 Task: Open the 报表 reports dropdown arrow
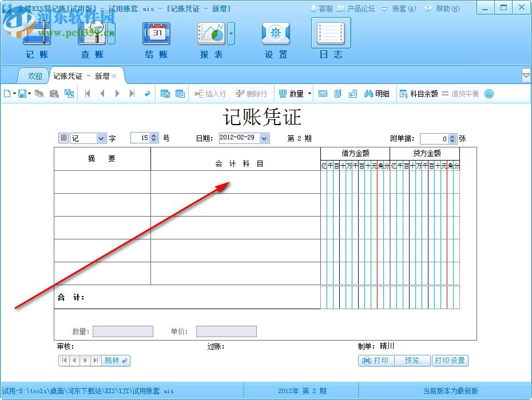(231, 34)
